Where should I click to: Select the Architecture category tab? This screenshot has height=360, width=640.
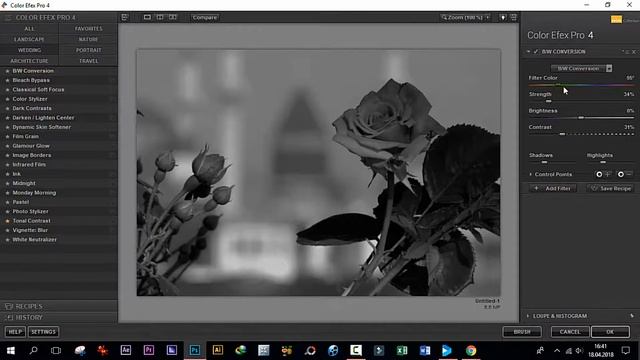[29, 61]
